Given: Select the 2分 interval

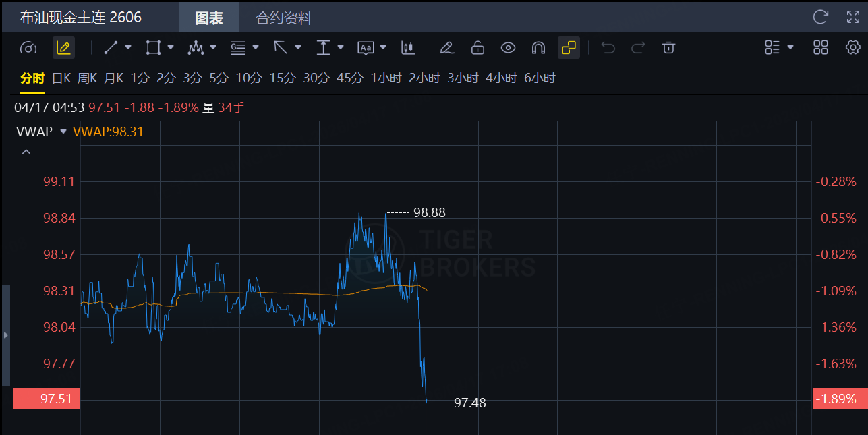Looking at the screenshot, I should (166, 78).
